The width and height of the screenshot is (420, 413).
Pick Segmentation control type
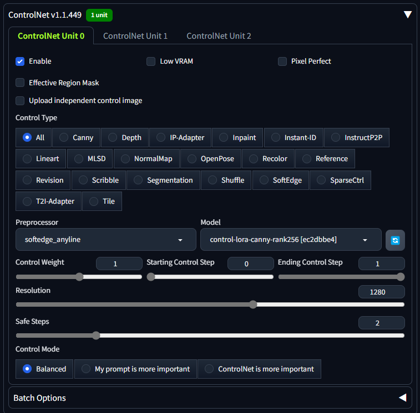163,180
